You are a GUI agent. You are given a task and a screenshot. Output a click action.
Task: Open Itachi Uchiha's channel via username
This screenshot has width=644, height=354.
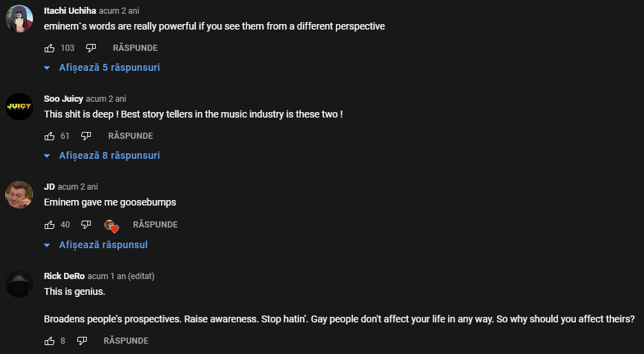click(x=69, y=11)
